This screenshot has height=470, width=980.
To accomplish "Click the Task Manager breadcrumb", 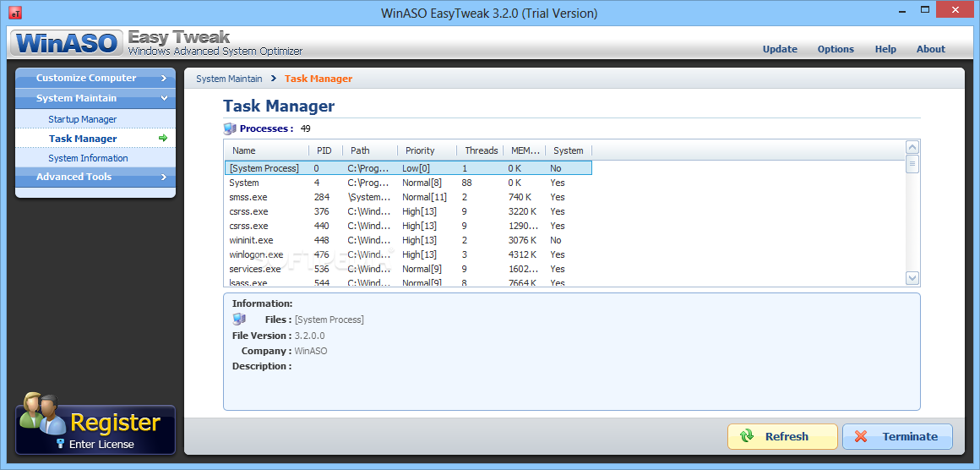I will point(318,79).
